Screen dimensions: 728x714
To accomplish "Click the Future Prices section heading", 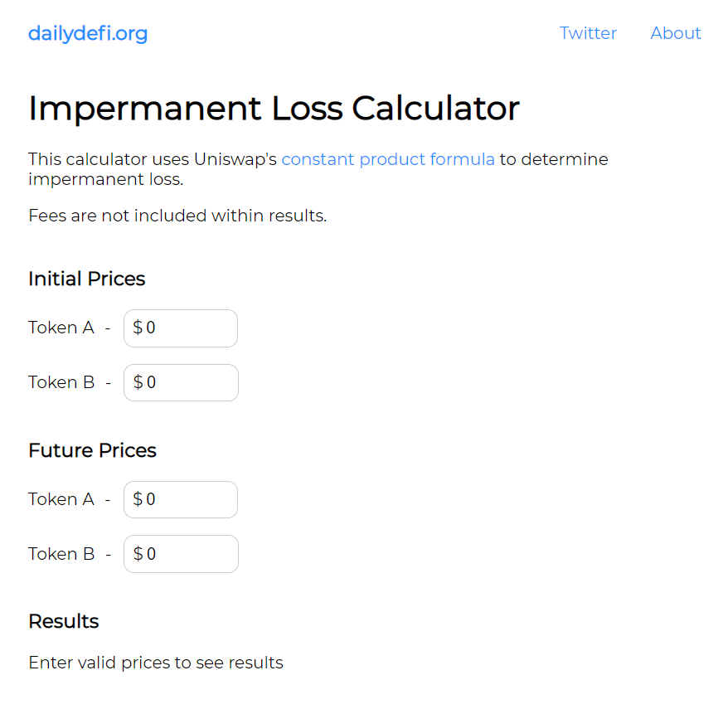I will [x=92, y=450].
